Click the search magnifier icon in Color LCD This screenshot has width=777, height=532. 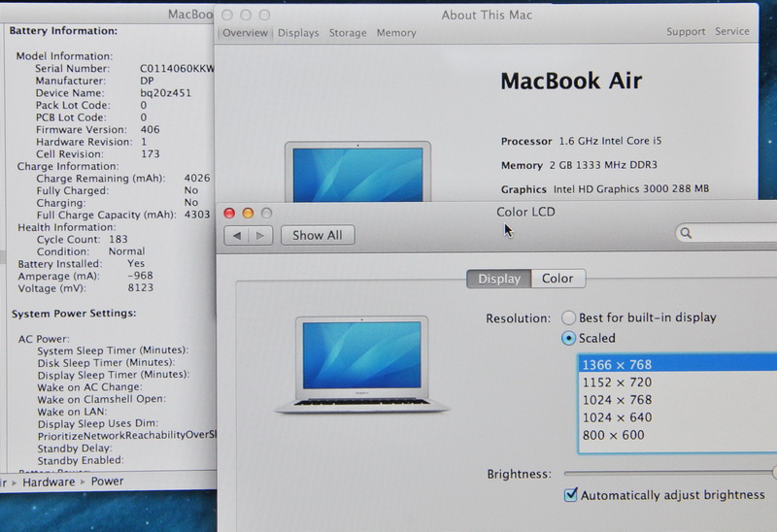(686, 233)
